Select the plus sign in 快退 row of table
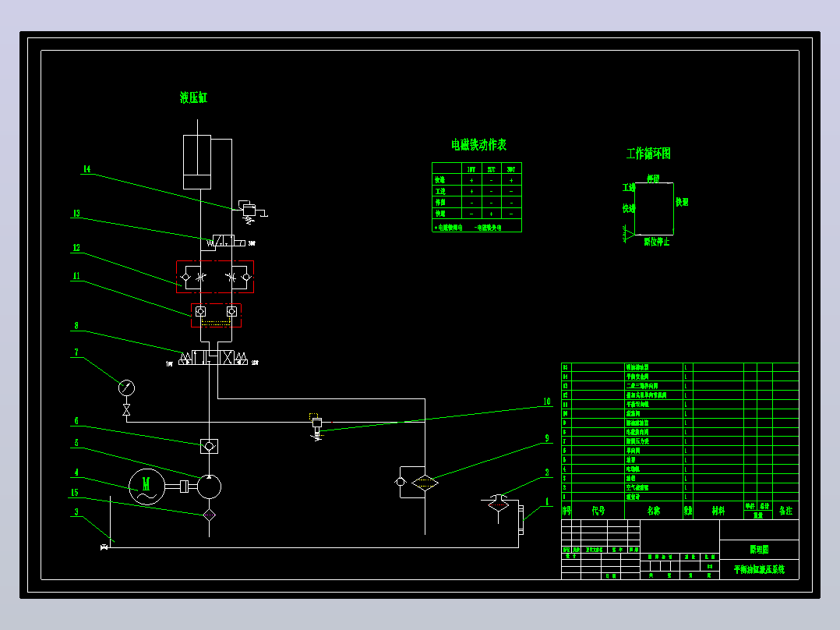The image size is (840, 630). pos(491,214)
